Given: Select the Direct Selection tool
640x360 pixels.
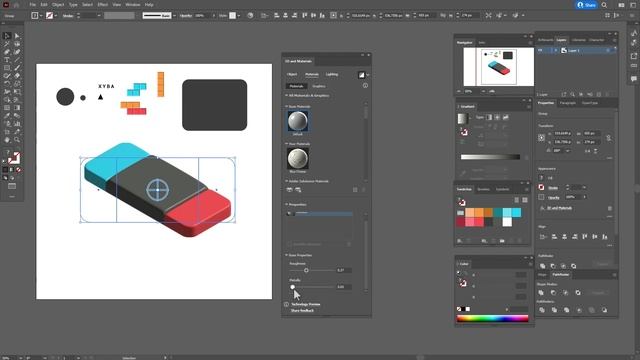Looking at the screenshot, I should pos(17,36).
